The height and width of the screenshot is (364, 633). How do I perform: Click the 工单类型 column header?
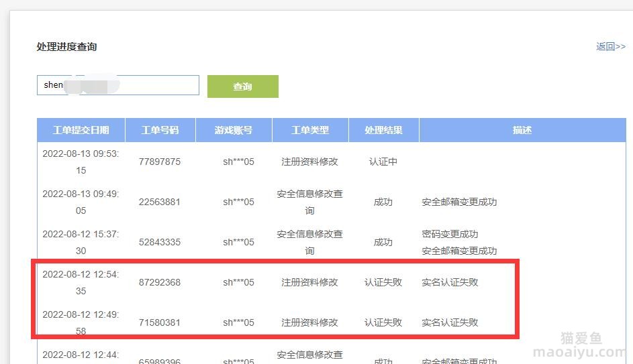coord(310,130)
